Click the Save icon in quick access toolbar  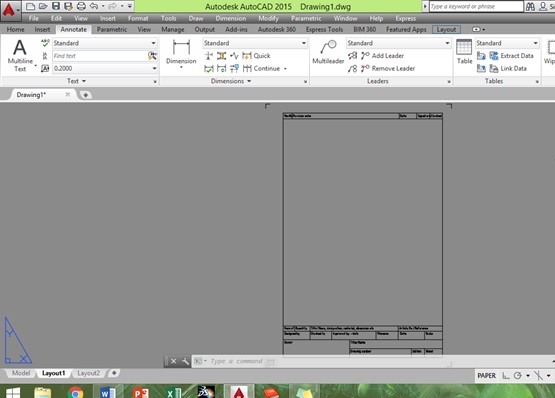tap(56, 6)
